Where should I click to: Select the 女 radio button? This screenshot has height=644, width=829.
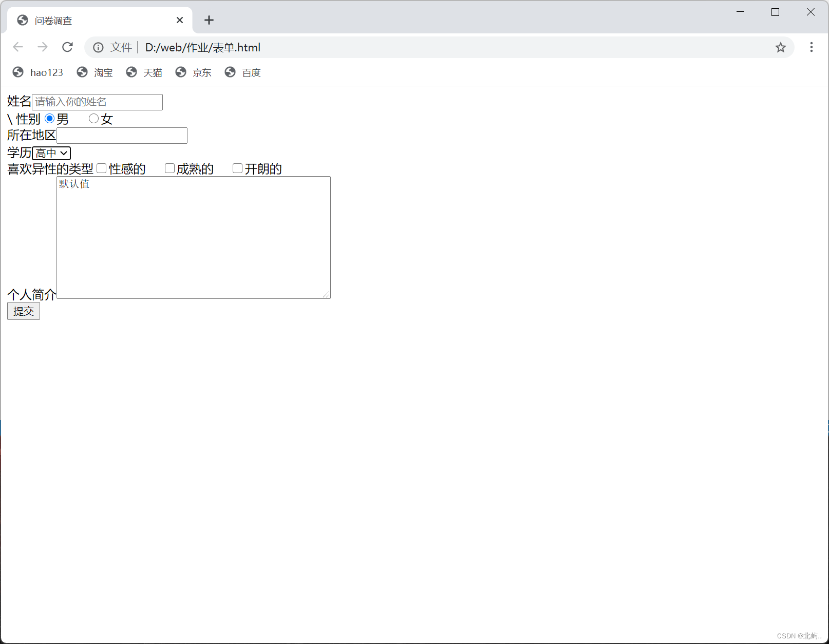click(x=93, y=119)
